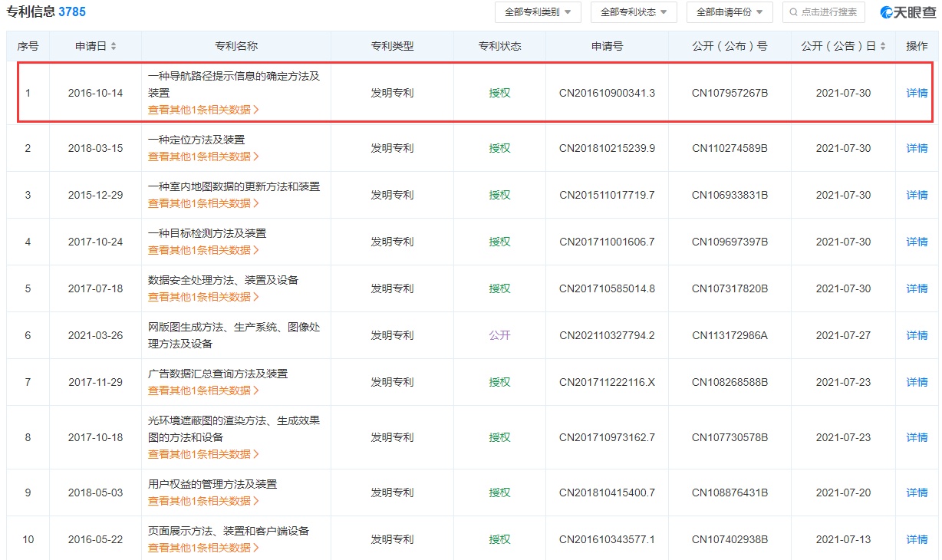Click related data link for 广告数据汇总查询方法及装置
942x560 pixels.
pos(203,390)
